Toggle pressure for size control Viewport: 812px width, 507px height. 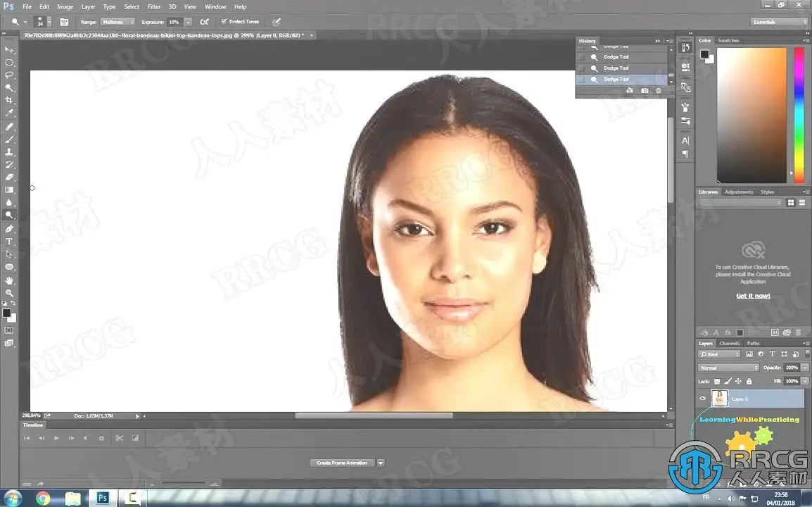tap(277, 22)
